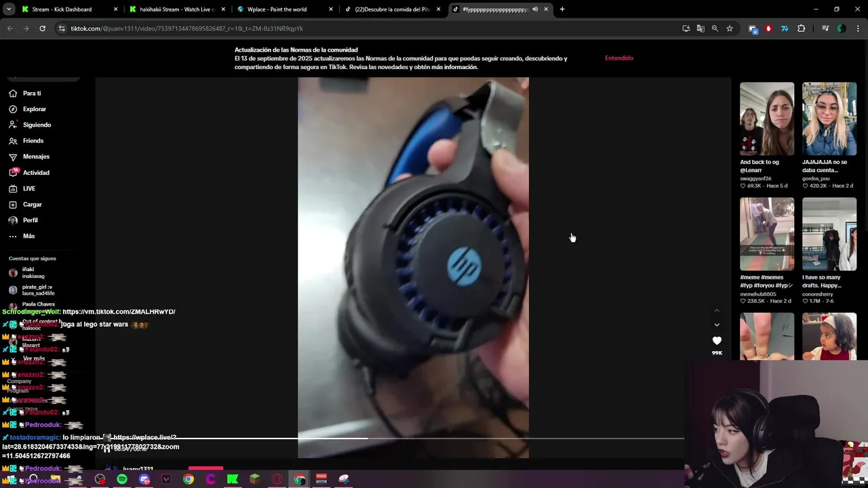Open Discord from the taskbar
The width and height of the screenshot is (868, 488).
click(144, 479)
